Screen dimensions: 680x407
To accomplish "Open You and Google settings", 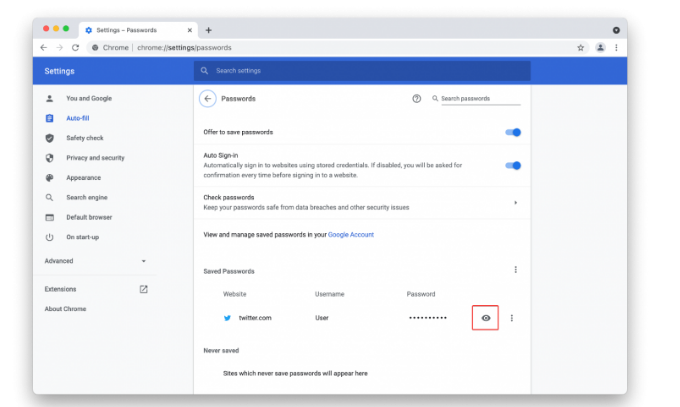I will click(x=89, y=98).
